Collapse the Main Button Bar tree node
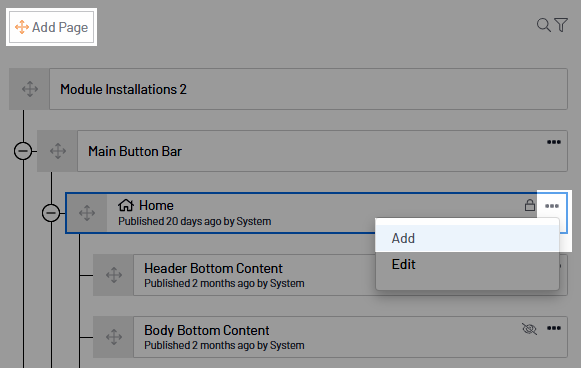The height and width of the screenshot is (368, 581). [x=23, y=151]
